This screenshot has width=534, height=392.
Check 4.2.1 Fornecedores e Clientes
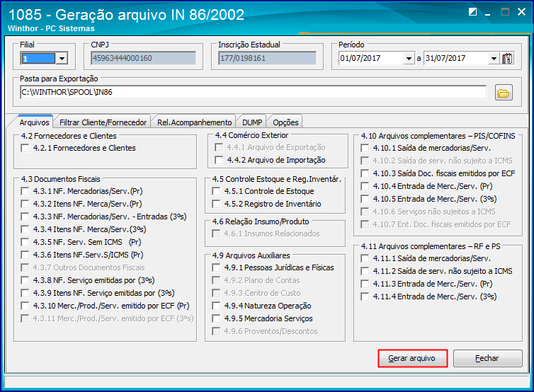pyautogui.click(x=25, y=148)
